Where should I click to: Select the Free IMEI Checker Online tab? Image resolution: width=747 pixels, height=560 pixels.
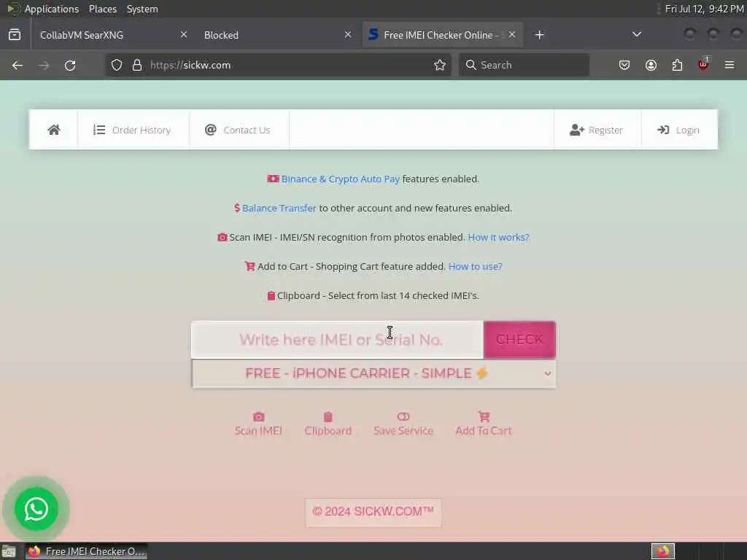443,35
